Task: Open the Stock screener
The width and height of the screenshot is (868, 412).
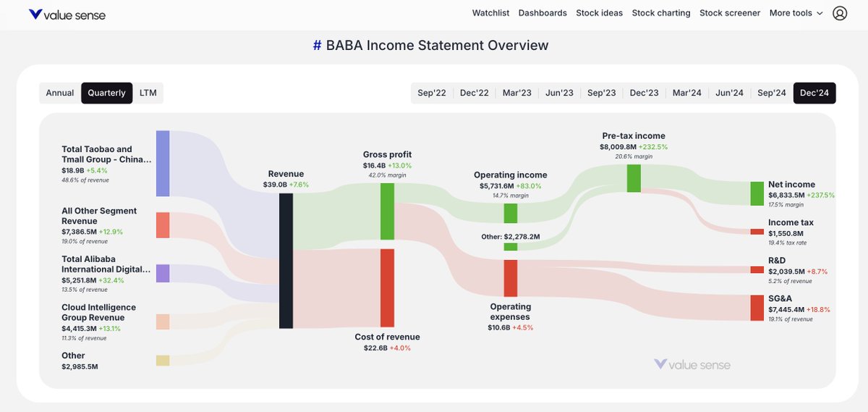Action: (x=730, y=13)
